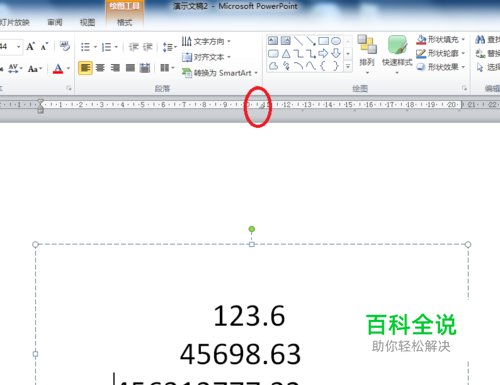The height and width of the screenshot is (385, 500).
Task: Open 快速样式 quick styles gallery
Action: 397,54
